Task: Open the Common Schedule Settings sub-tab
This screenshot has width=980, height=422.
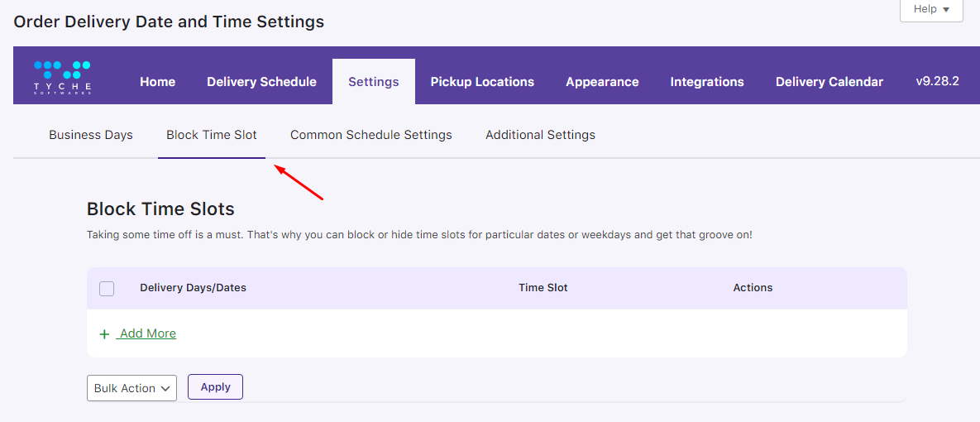Action: (x=371, y=135)
